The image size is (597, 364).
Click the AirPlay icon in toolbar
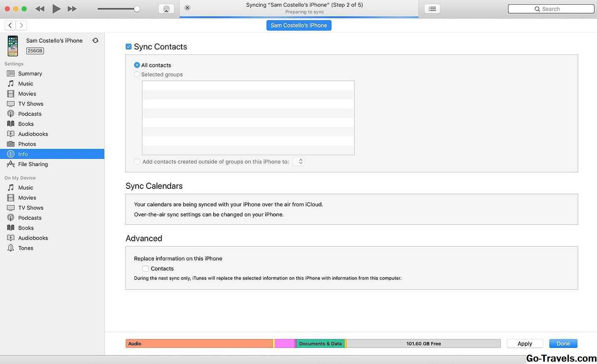166,9
